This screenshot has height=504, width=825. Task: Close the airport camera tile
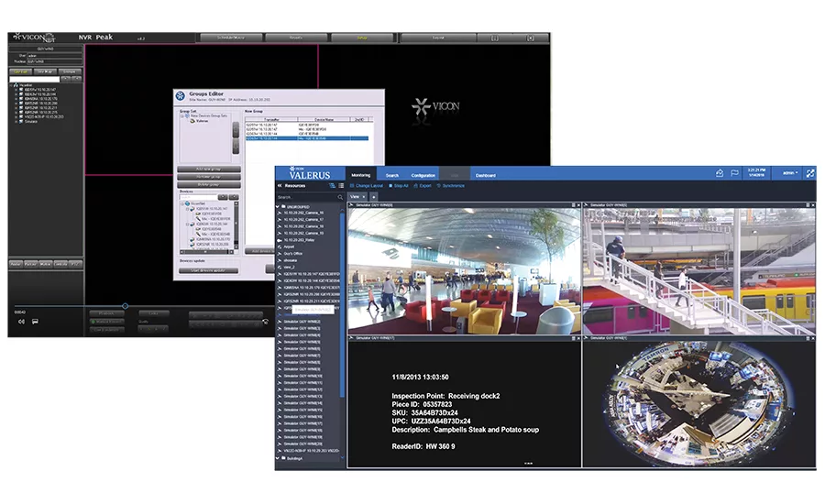click(x=578, y=205)
